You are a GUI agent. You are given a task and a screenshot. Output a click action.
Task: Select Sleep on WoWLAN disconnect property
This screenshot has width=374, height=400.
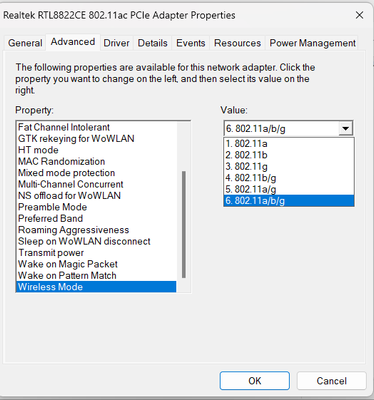[x=96, y=241]
